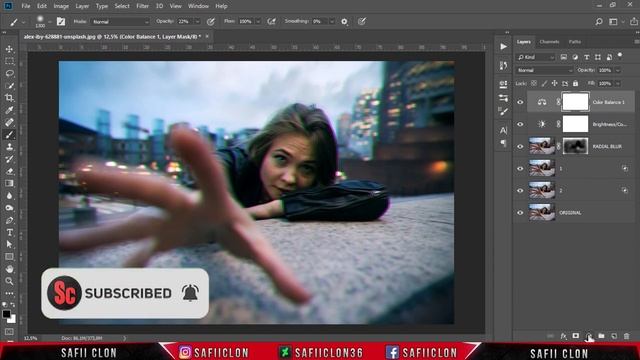
Task: Click the foreground color swatch
Action: [x=6, y=314]
